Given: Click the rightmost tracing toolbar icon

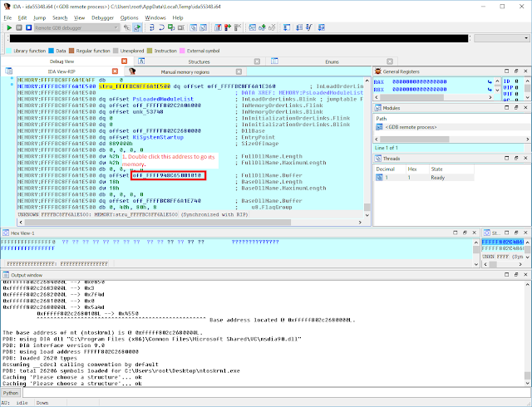Looking at the screenshot, I should 322,27.
